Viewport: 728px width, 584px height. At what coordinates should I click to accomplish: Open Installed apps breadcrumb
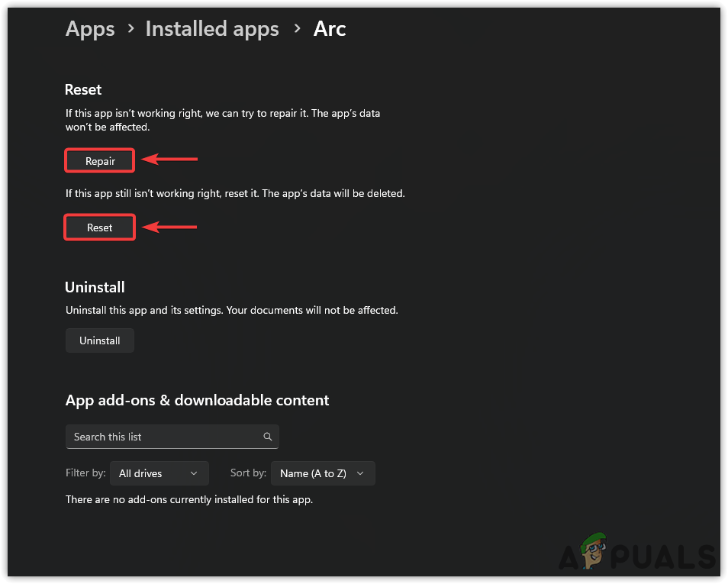tap(212, 29)
